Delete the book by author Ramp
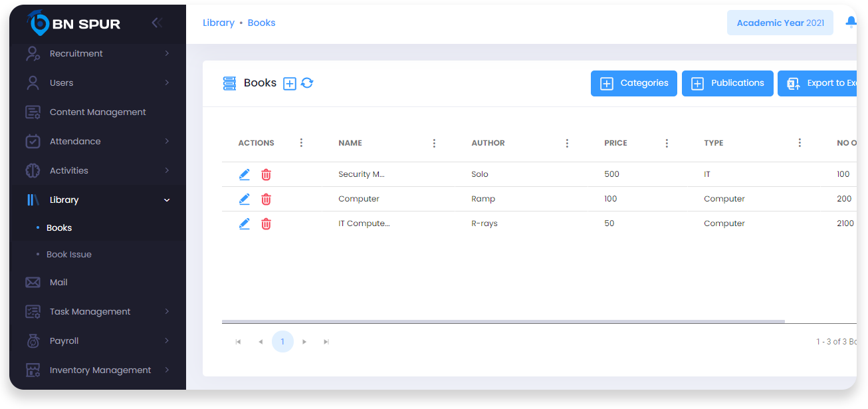 click(x=266, y=199)
